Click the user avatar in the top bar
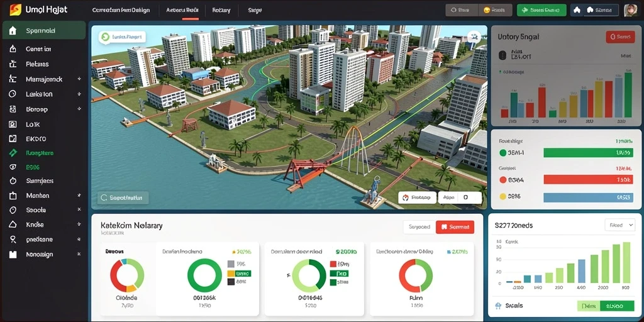This screenshot has height=322, width=644. point(630,10)
